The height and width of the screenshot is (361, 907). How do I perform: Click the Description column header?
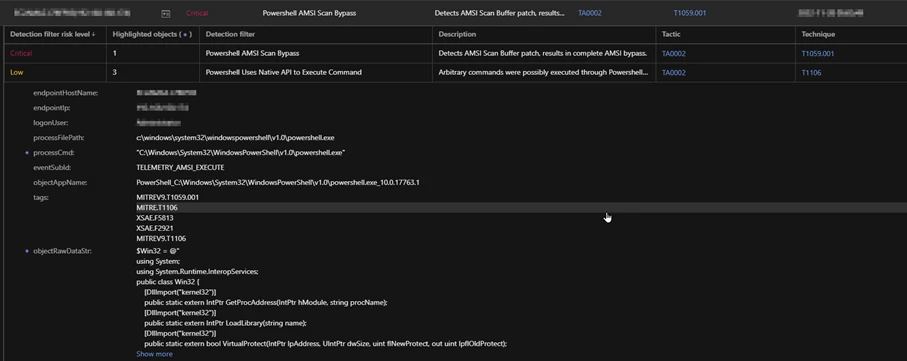(x=457, y=35)
